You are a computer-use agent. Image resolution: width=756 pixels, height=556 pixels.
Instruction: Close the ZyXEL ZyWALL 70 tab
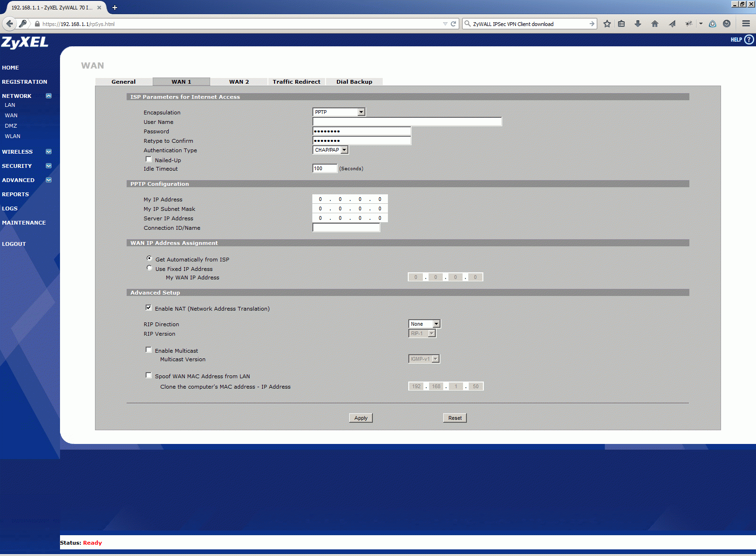pos(99,8)
